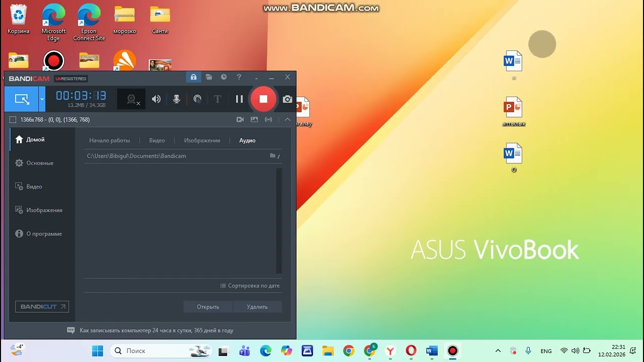
Task: Open Основные settings in sidebar
Action: tap(42, 163)
